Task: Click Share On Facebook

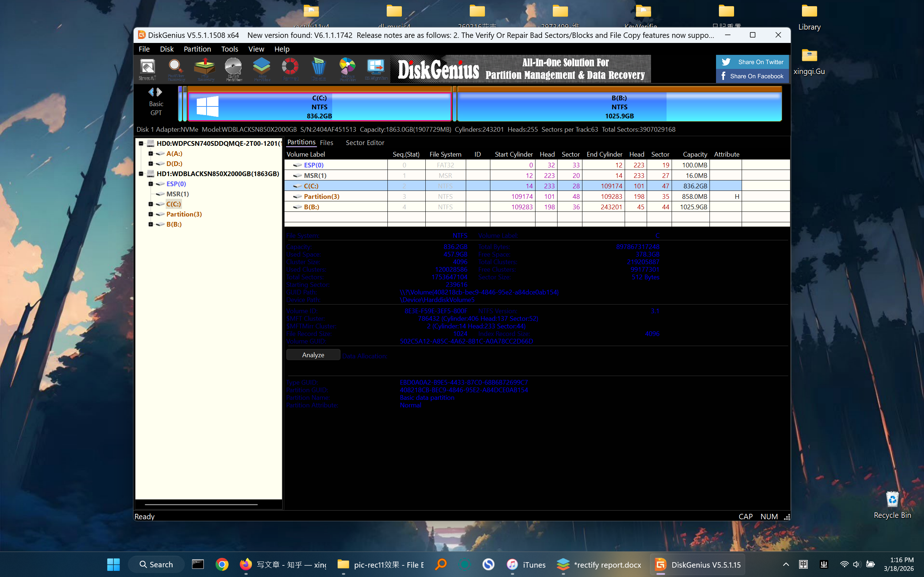Action: tap(752, 76)
